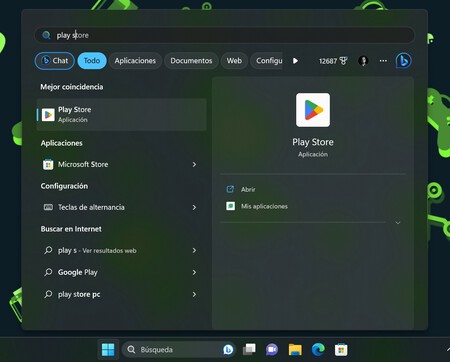Expand Microsoft Store result chevron

(x=194, y=164)
